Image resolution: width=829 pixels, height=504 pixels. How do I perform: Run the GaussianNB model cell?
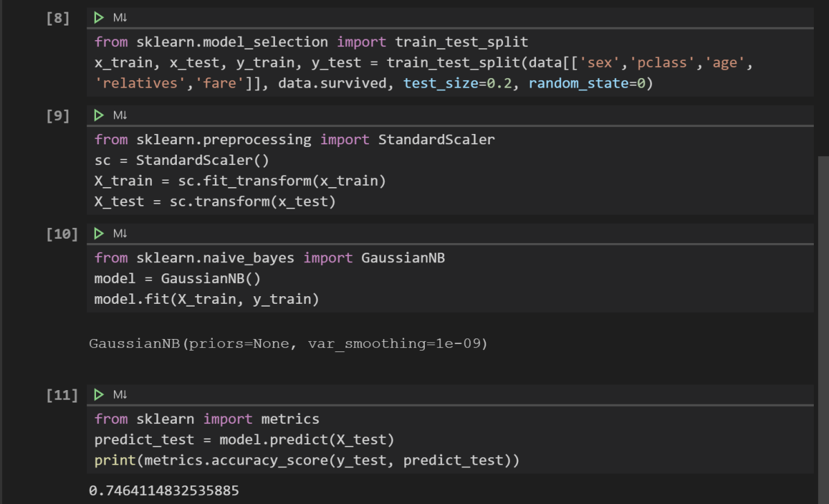98,233
